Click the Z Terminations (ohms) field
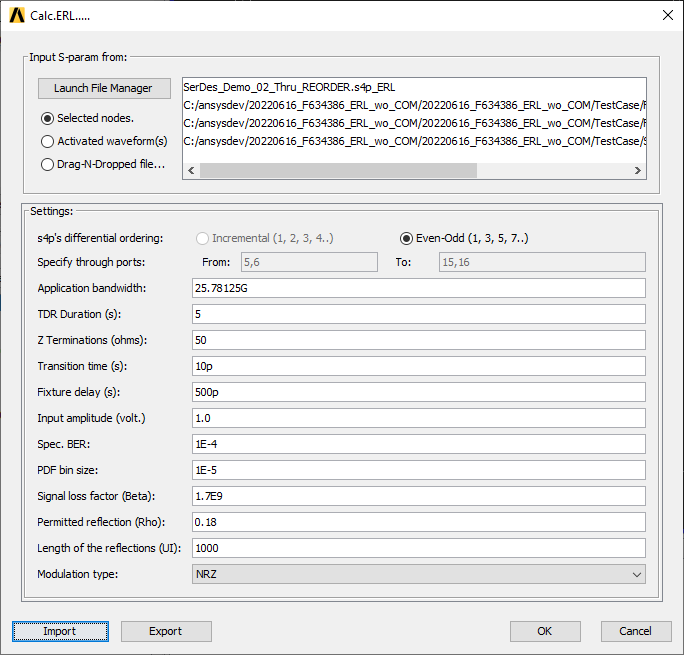Screen dimensions: 684x655 (419, 340)
